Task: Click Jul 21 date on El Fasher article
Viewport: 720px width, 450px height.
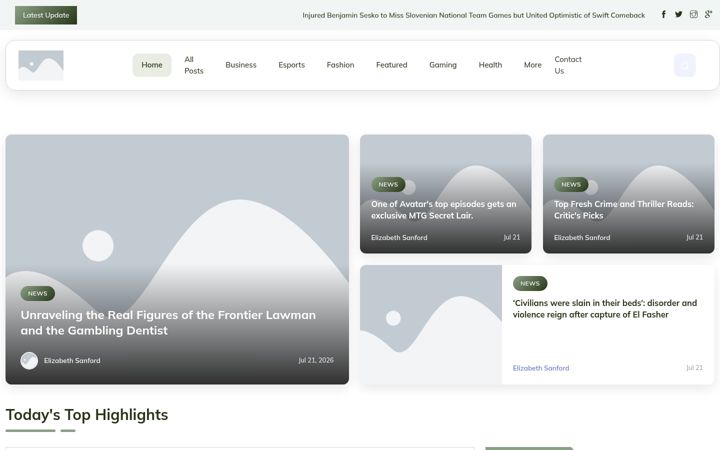Action: pyautogui.click(x=694, y=368)
